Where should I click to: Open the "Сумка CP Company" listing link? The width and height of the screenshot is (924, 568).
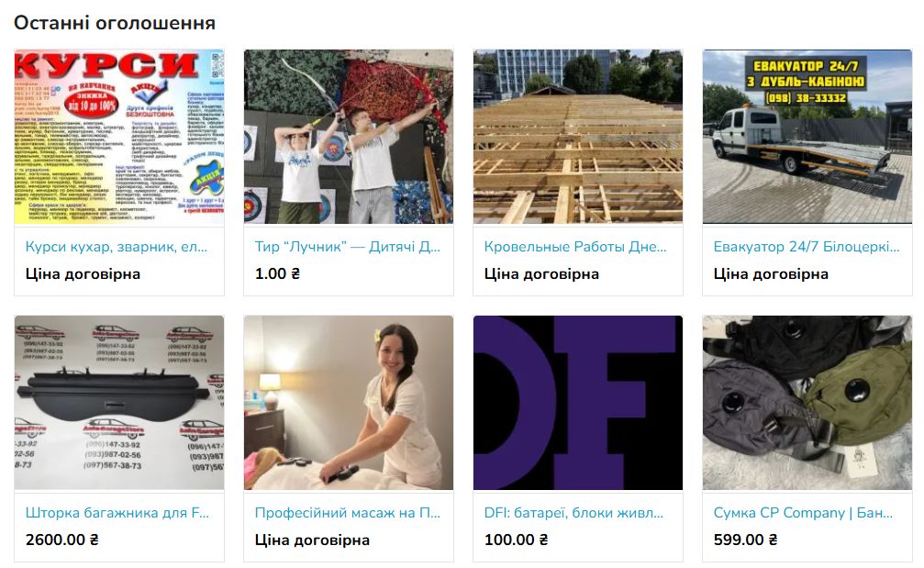point(803,513)
